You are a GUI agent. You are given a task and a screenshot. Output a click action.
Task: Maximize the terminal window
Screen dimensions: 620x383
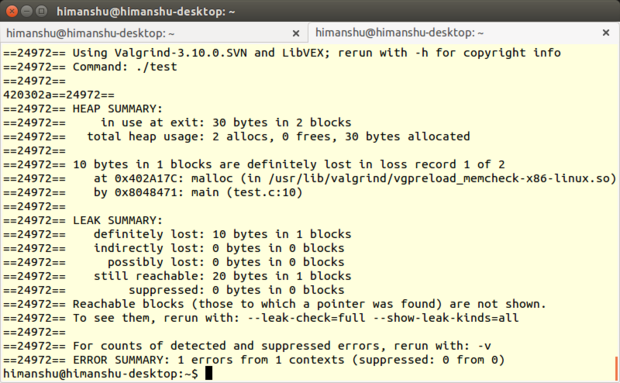click(x=41, y=11)
